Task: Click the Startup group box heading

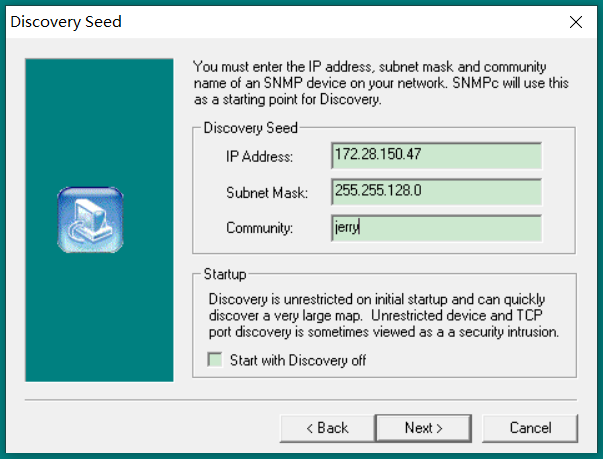Action: click(x=225, y=273)
